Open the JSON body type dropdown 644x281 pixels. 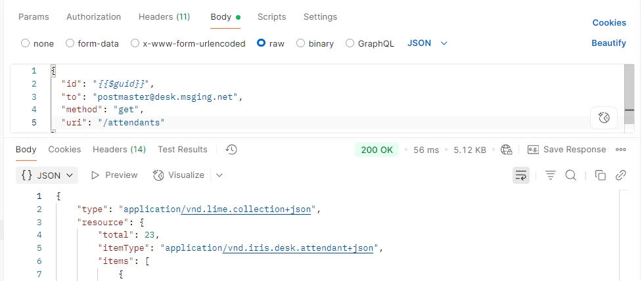[x=427, y=43]
